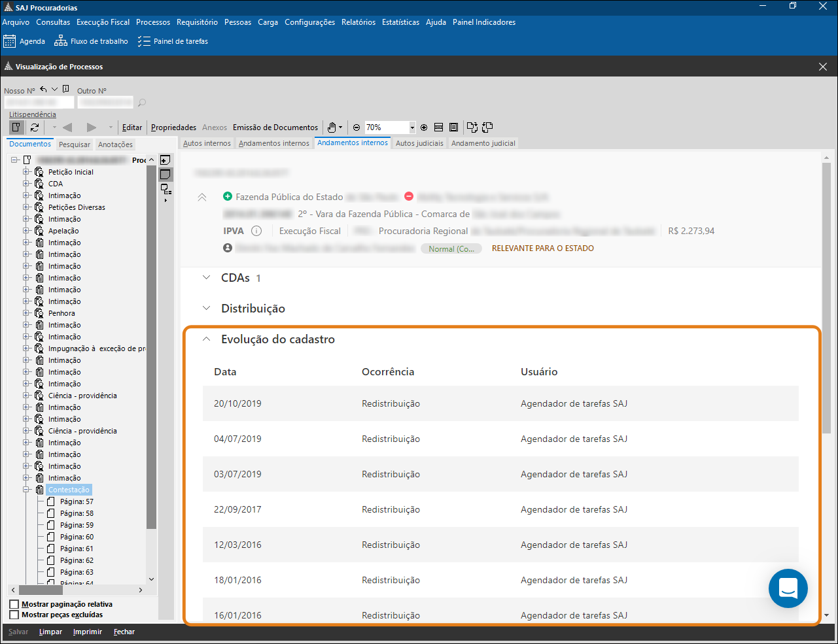Enable Mostrar peças excluídas checkbox

14,615
